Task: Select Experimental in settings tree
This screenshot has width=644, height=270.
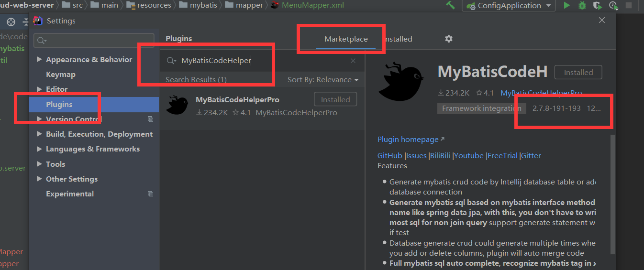Action: click(x=70, y=194)
